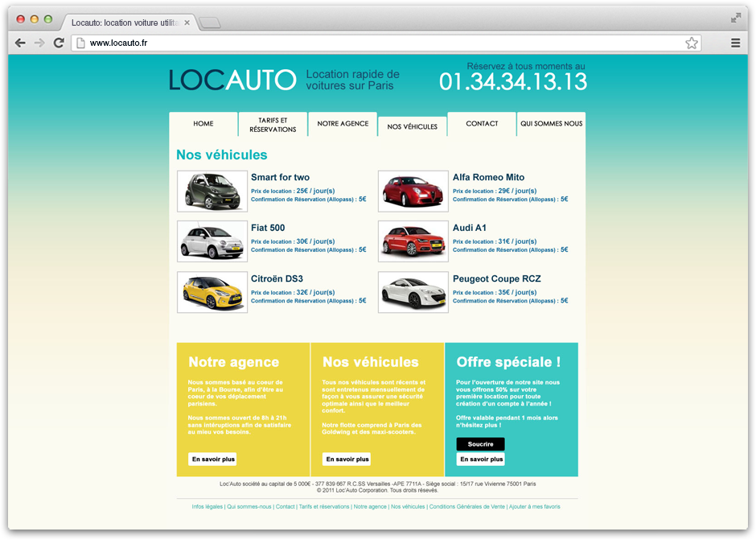The width and height of the screenshot is (756, 540).
Task: Click the Souscrire button
Action: click(480, 444)
